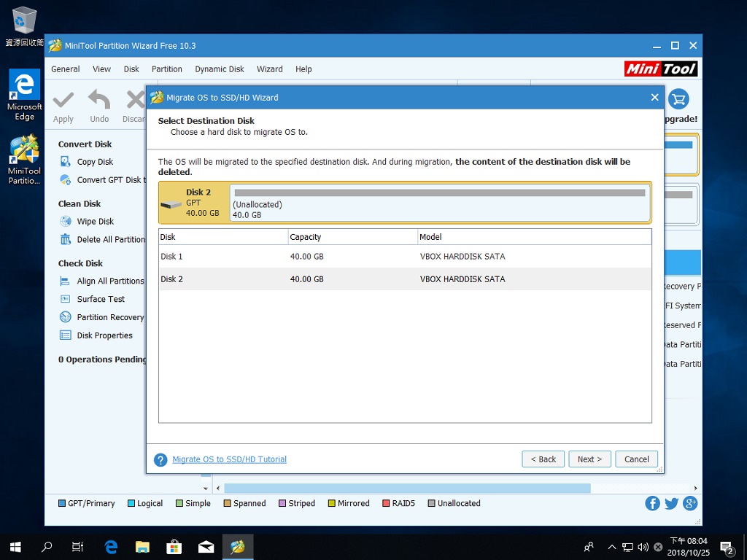Open the Windows Start menu

pos(15,547)
